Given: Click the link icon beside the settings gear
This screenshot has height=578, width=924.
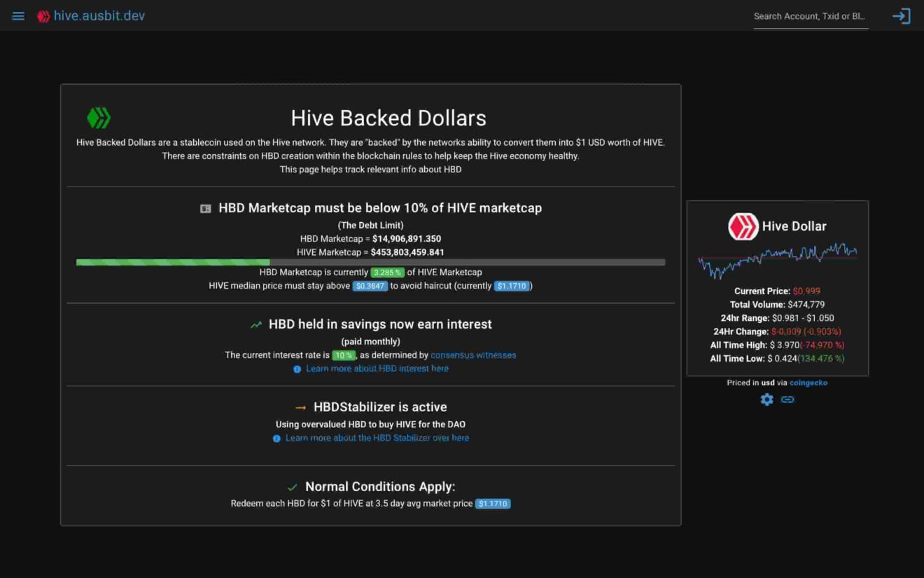Looking at the screenshot, I should 788,399.
